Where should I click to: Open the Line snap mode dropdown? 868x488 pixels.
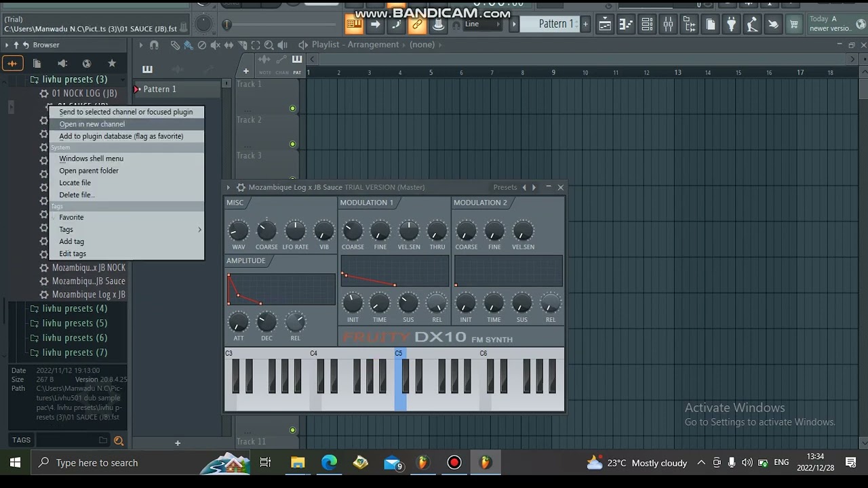point(481,24)
